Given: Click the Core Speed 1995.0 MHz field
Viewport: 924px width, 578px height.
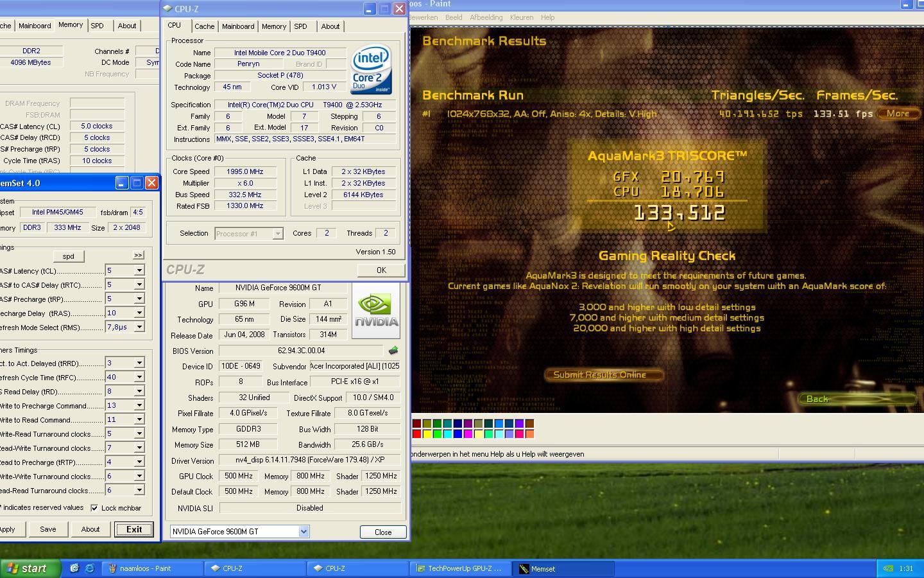Looking at the screenshot, I should 246,171.
